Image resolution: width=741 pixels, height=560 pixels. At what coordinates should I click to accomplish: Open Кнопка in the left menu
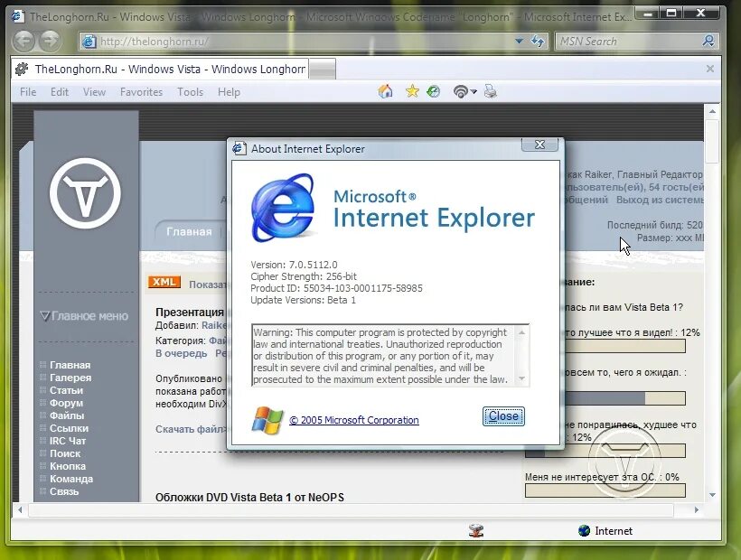click(68, 466)
